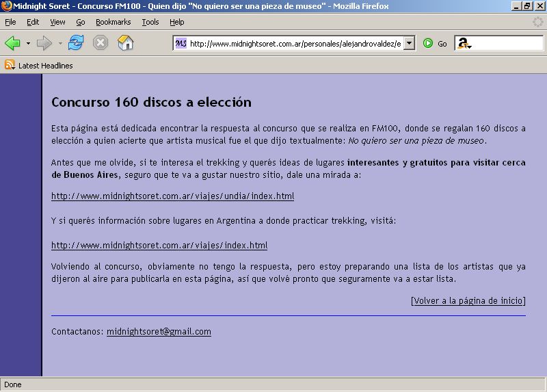Expand the address bar URL history dropdown
The height and width of the screenshot is (392, 547).
click(410, 44)
